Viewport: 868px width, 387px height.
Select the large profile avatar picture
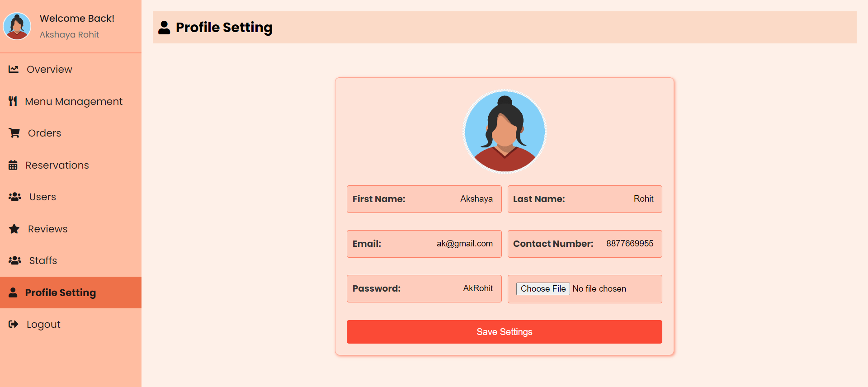(505, 131)
